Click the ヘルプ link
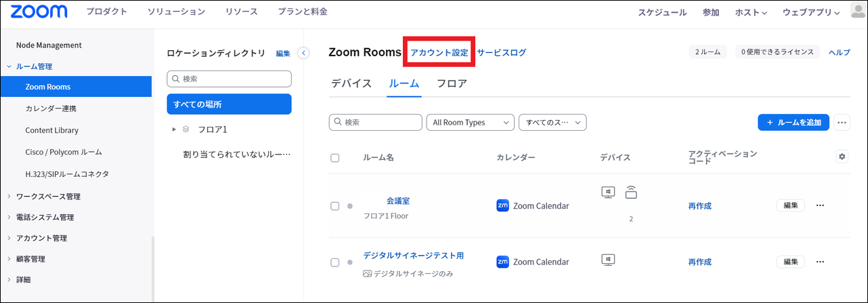 click(840, 52)
